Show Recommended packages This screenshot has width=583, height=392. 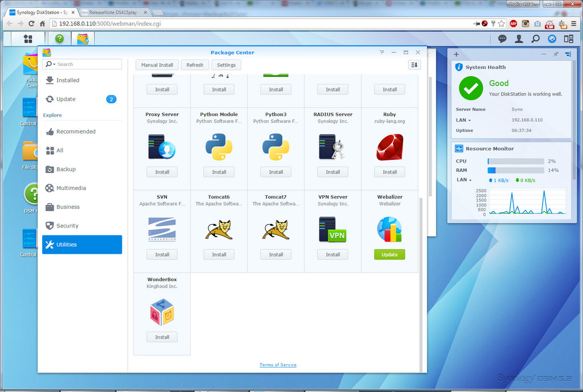(82, 131)
